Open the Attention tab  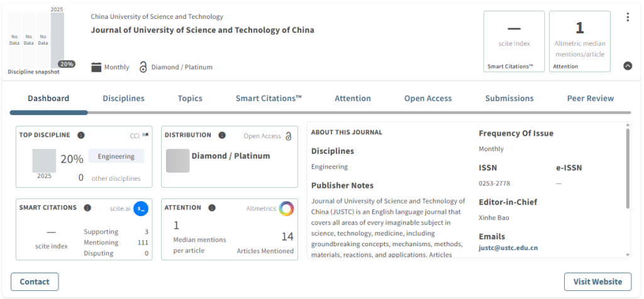pyautogui.click(x=353, y=99)
